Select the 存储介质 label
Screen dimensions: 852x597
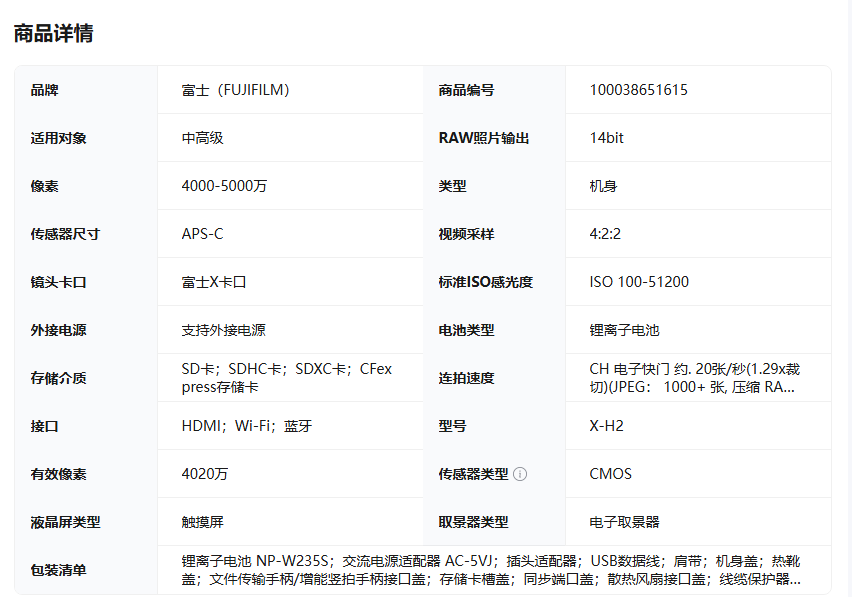(x=59, y=378)
